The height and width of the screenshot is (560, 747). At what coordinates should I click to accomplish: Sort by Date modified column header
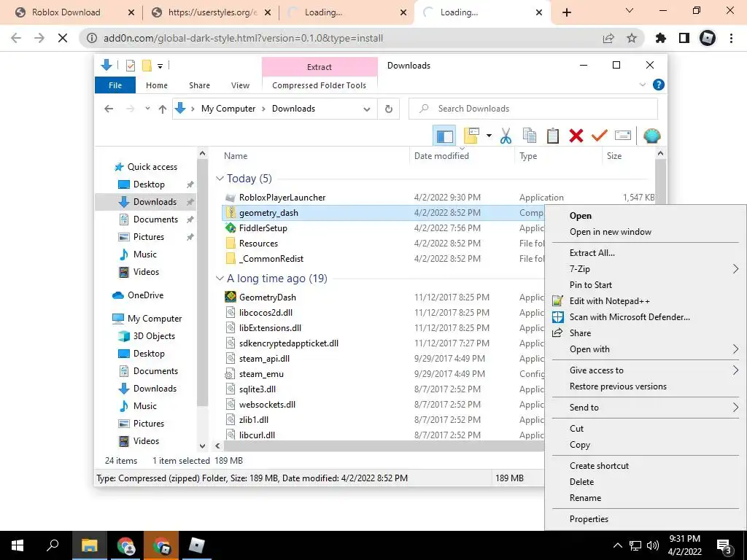point(441,156)
